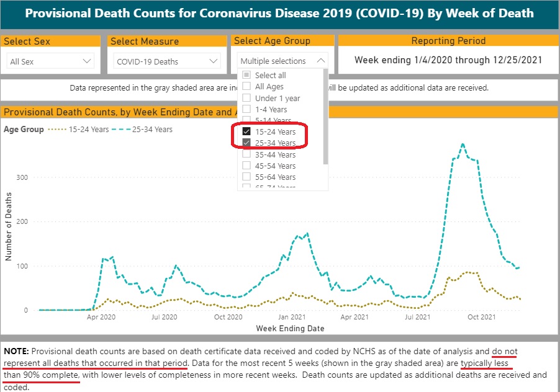The width and height of the screenshot is (560, 392).
Task: Click the age group list scrollbar
Action: pos(325,116)
